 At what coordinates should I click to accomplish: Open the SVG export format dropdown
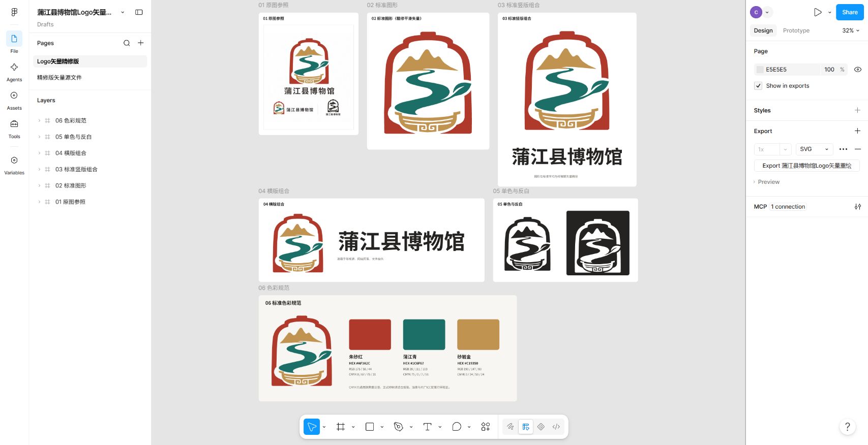point(814,149)
